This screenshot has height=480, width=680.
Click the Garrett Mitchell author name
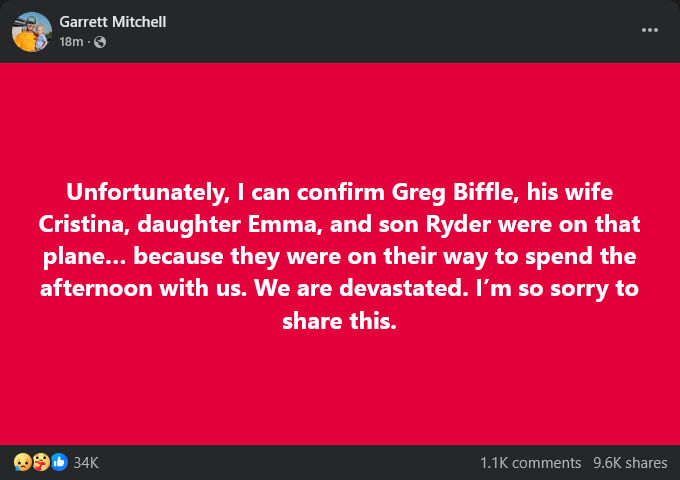[110, 21]
